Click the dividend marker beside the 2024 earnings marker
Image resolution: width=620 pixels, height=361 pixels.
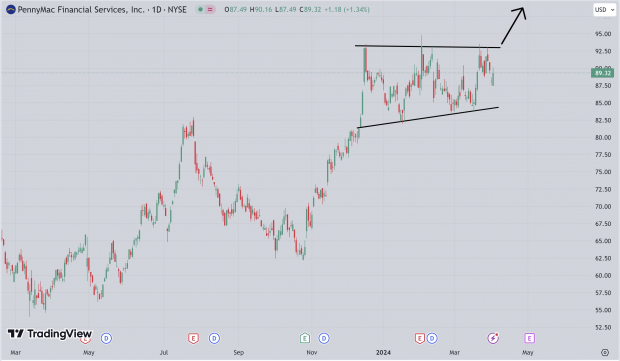[x=432, y=338]
